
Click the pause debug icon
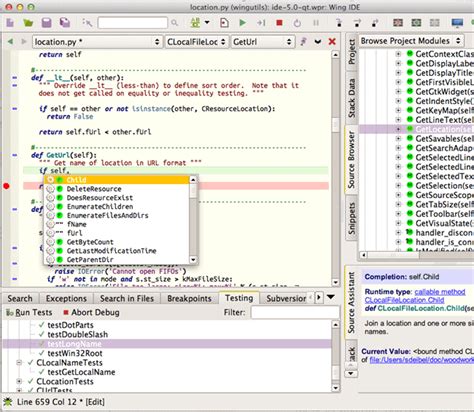click(316, 23)
